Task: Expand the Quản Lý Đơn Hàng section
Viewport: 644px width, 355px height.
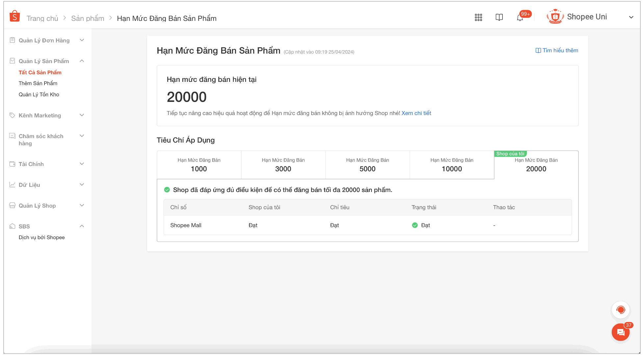Action: click(82, 40)
